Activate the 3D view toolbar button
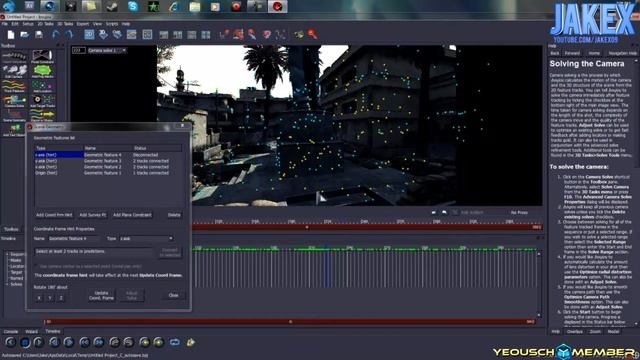This screenshot has height=360, width=640. 103,35
